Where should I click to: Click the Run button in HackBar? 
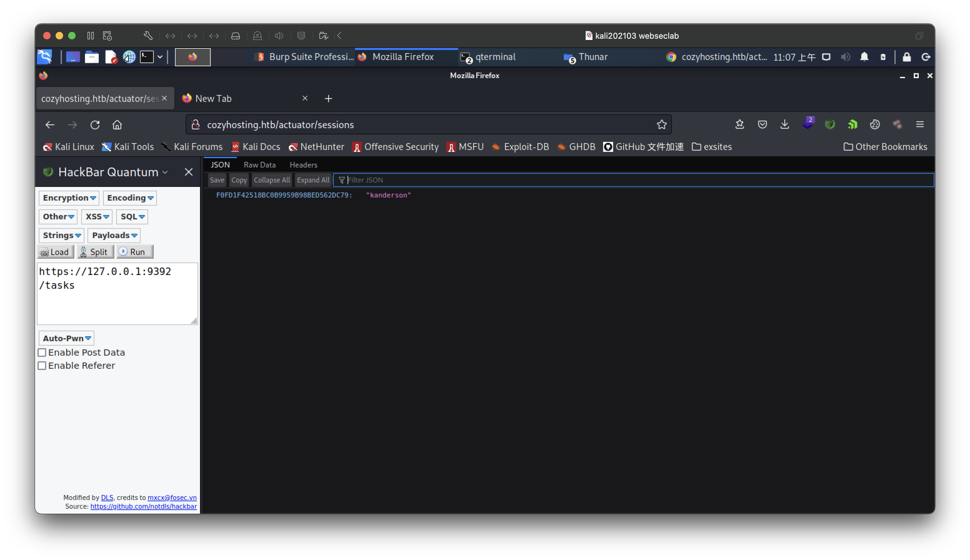tap(133, 252)
